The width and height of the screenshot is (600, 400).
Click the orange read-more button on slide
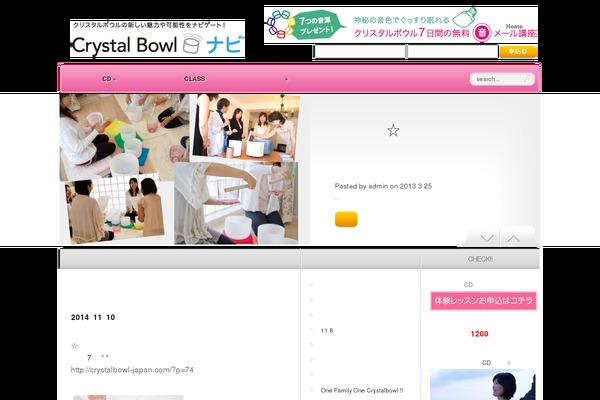(x=346, y=220)
